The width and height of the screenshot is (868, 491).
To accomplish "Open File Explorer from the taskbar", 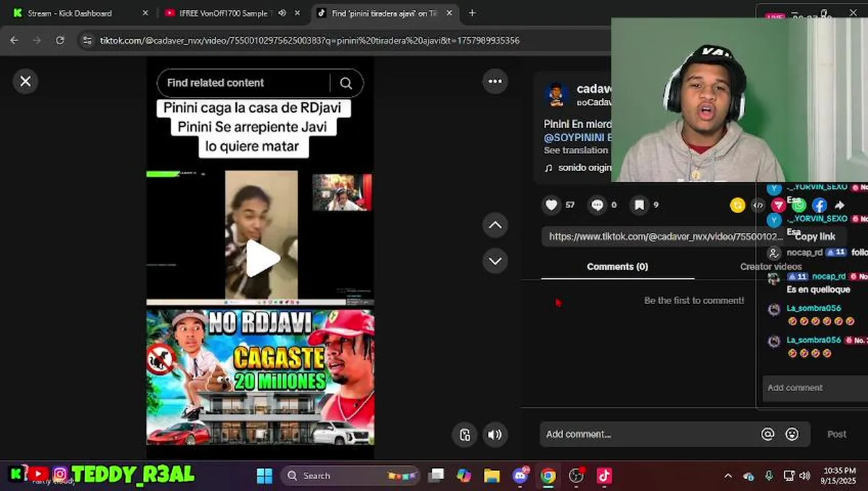I will (x=491, y=476).
